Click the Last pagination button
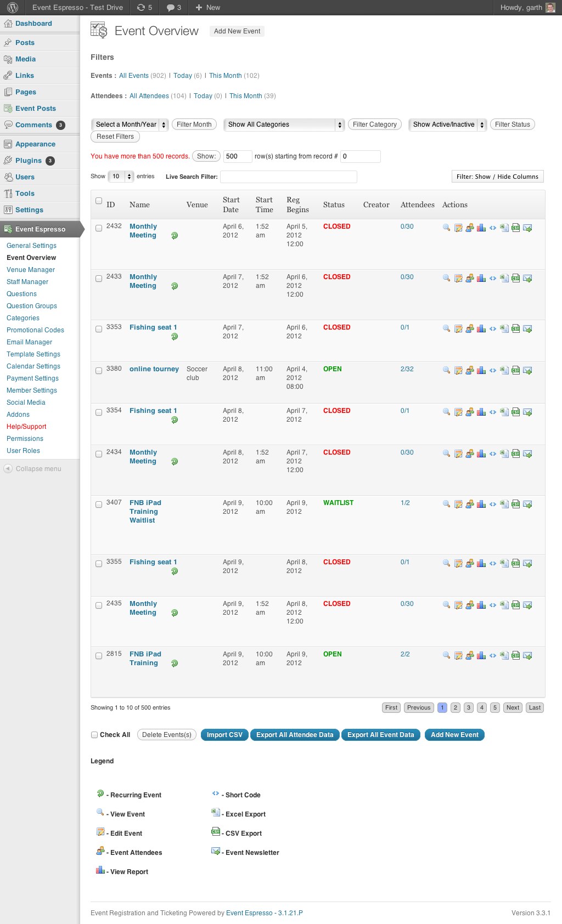The height and width of the screenshot is (924, 562). point(535,707)
